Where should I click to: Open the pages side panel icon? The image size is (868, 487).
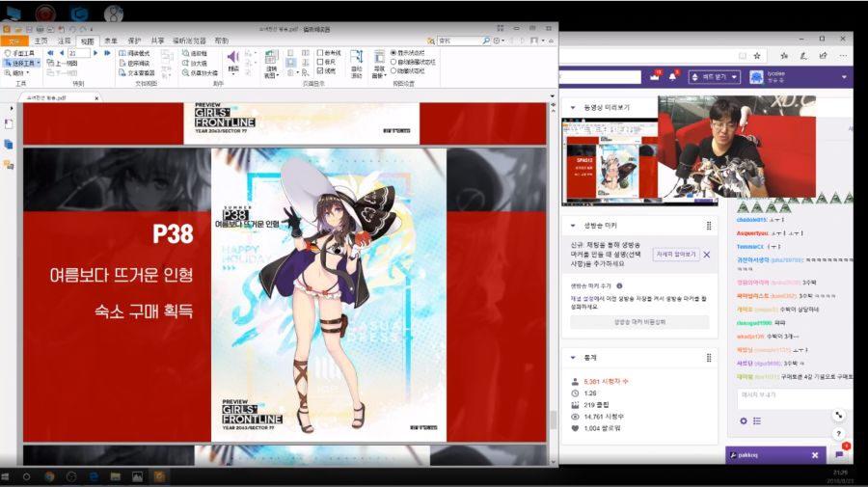coord(9,145)
